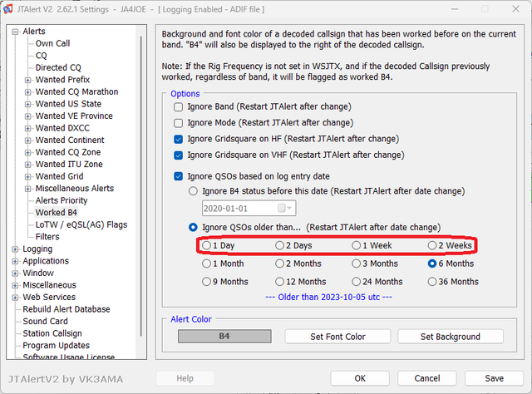The image size is (532, 394).
Task: Collapse the Alerts tree node
Action: 15,32
